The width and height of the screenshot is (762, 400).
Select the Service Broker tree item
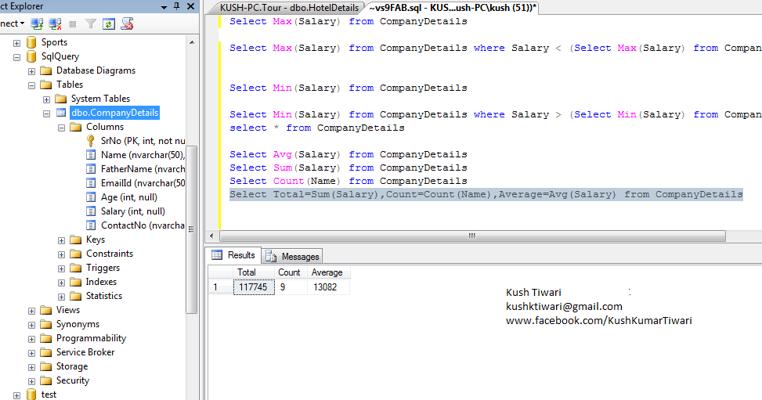85,352
